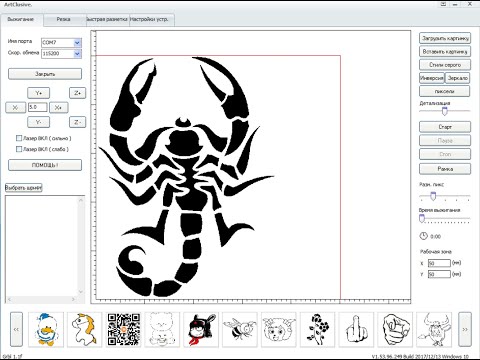Click the clock timer icon
480x360 pixels.
[x=423, y=236]
